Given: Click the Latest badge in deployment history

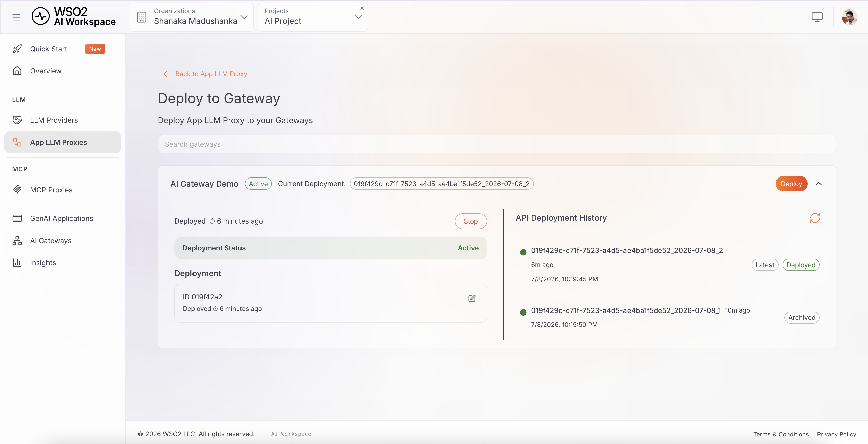Looking at the screenshot, I should coord(764,265).
